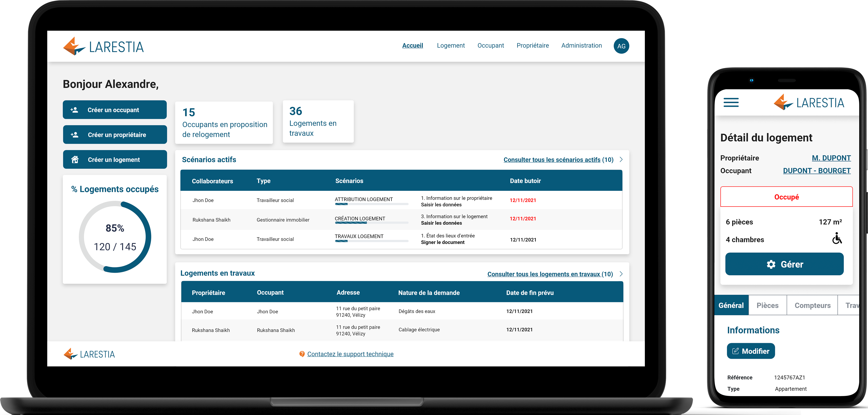Open the mobile hamburger menu
The height and width of the screenshot is (415, 868).
click(731, 102)
